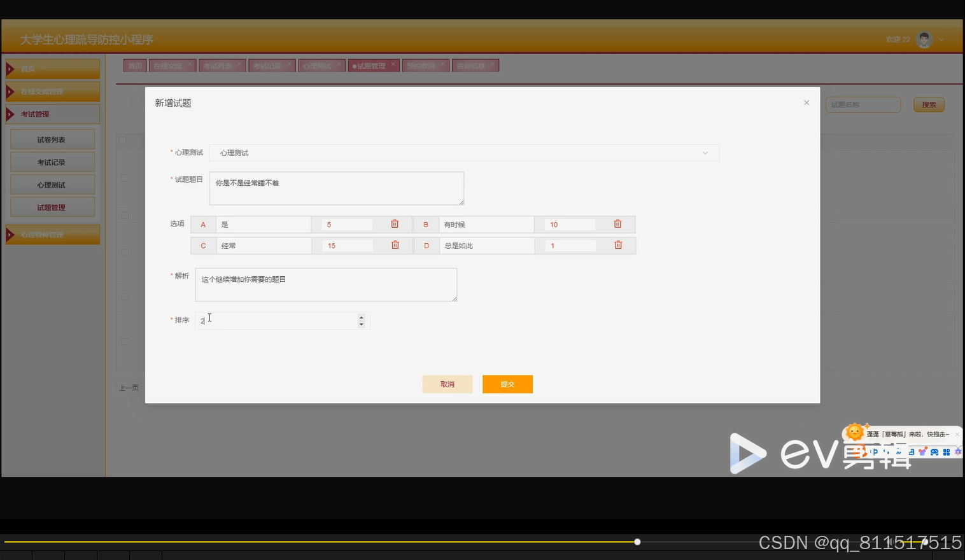
Task: Click option D's score field showing 1
Action: coord(570,246)
